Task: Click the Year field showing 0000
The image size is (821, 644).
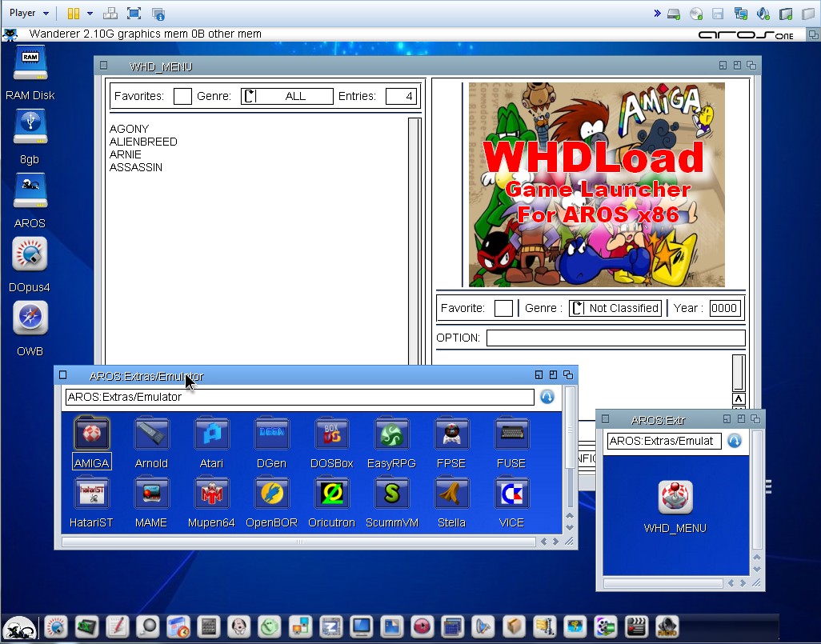Action: click(724, 308)
